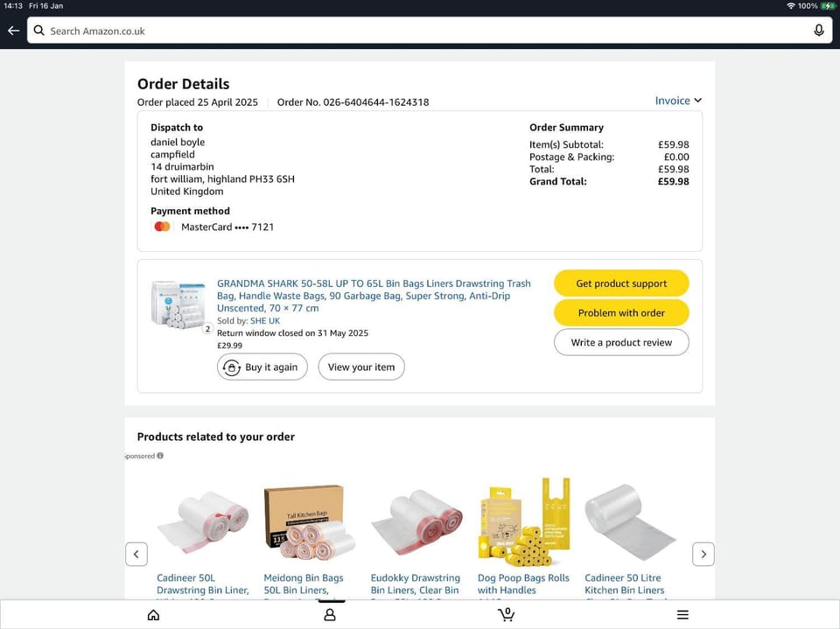Click the sponsored info icon
The height and width of the screenshot is (629, 840).
point(160,456)
